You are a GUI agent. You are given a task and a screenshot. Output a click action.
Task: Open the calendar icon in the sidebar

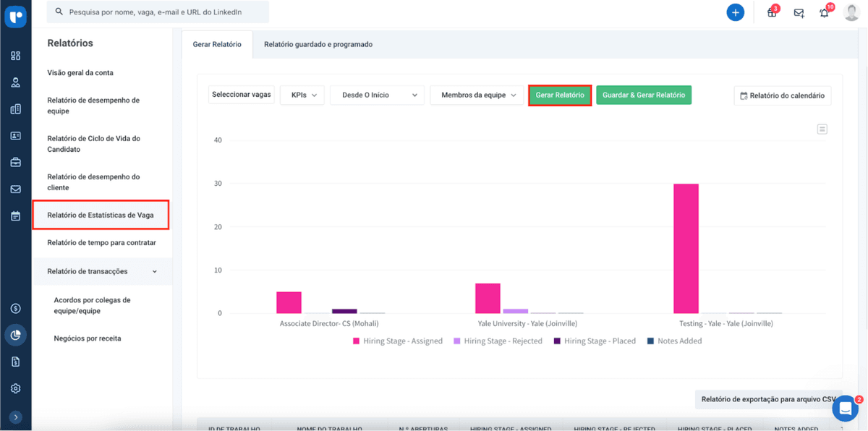15,216
